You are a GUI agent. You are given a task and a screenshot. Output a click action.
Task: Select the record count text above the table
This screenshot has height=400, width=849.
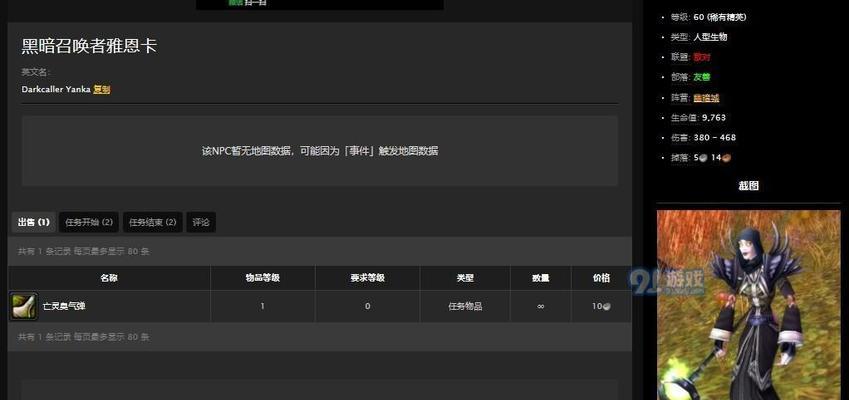click(84, 251)
